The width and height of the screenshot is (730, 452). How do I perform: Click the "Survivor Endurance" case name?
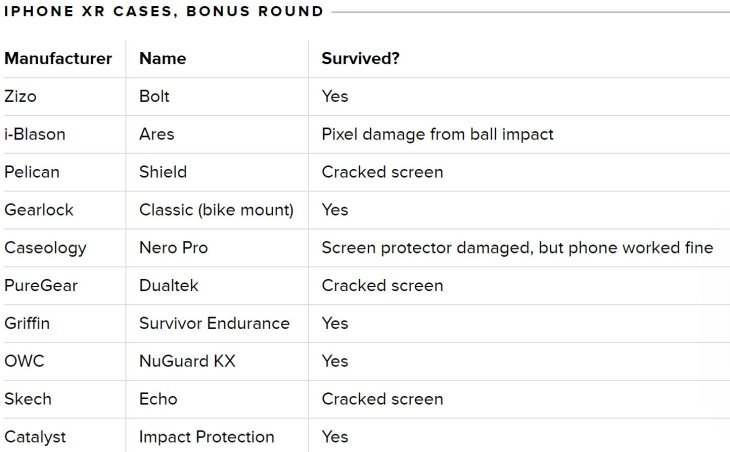click(214, 324)
